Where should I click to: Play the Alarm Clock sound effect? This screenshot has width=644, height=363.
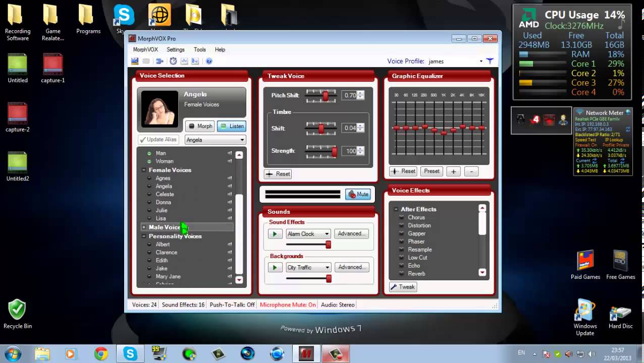click(275, 234)
